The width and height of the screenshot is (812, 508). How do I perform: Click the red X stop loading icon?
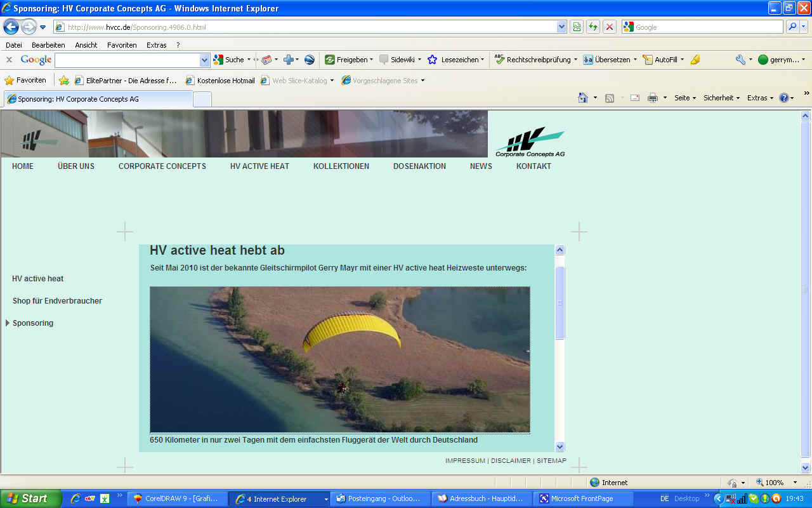(x=610, y=27)
